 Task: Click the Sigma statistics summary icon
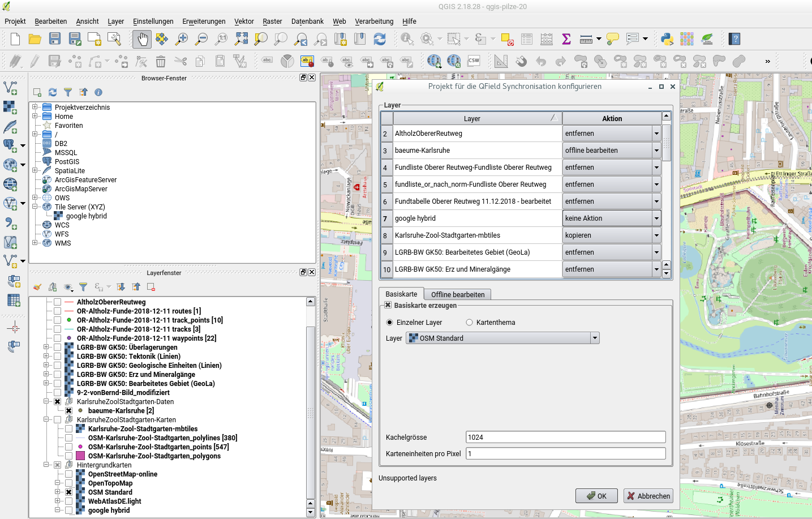point(566,39)
